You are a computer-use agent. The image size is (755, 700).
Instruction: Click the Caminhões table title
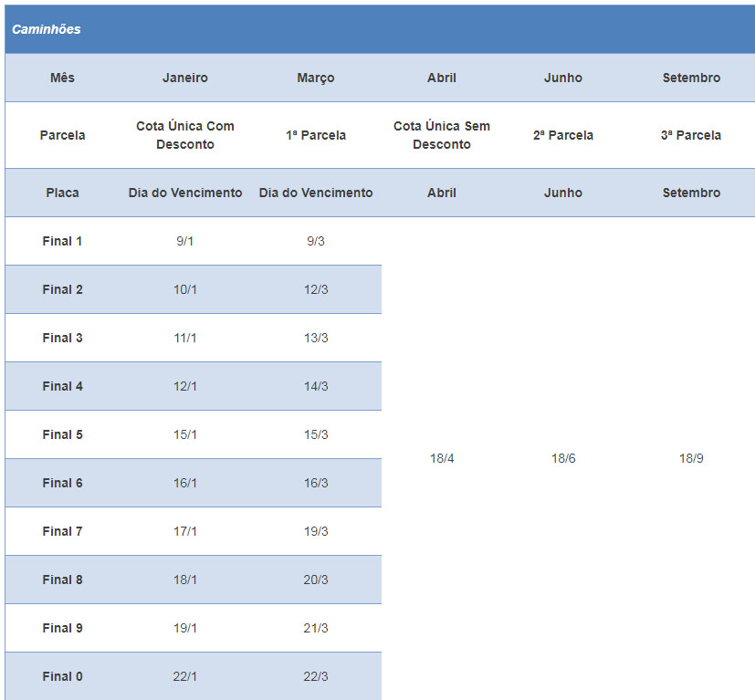47,29
